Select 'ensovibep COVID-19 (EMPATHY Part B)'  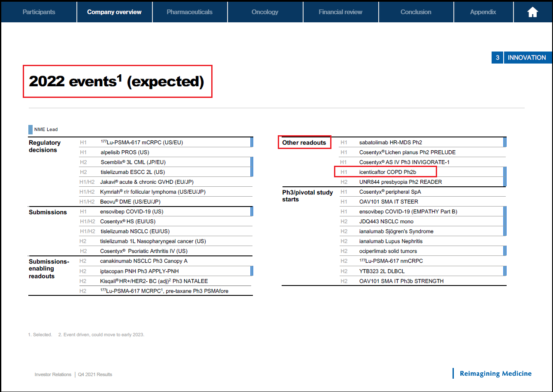[x=422, y=211]
